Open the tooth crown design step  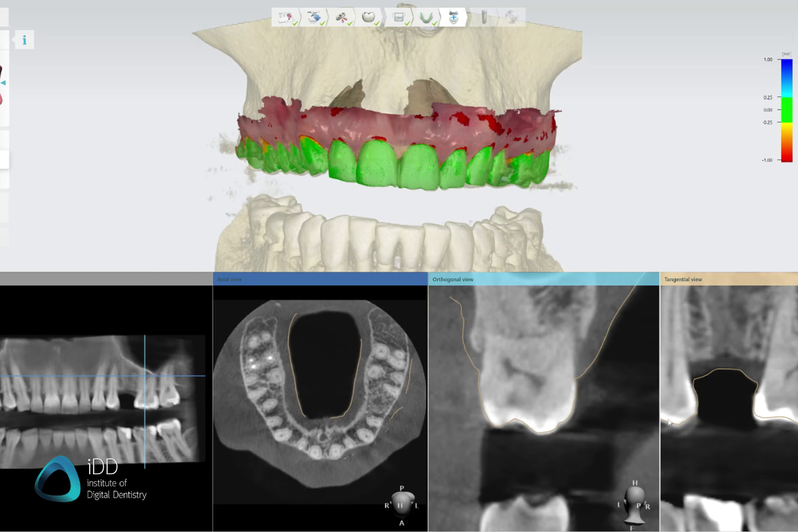[x=368, y=16]
